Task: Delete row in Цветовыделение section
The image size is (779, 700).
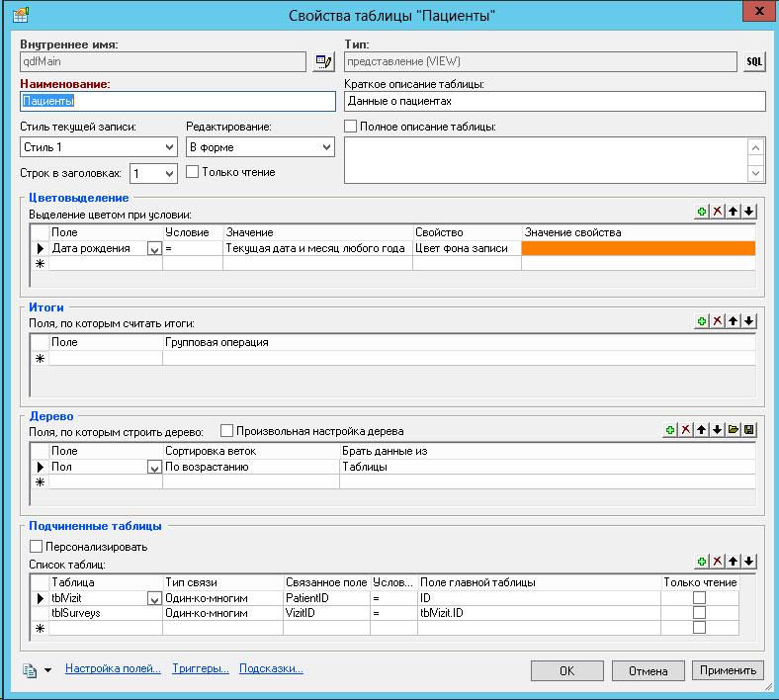Action: click(x=717, y=212)
